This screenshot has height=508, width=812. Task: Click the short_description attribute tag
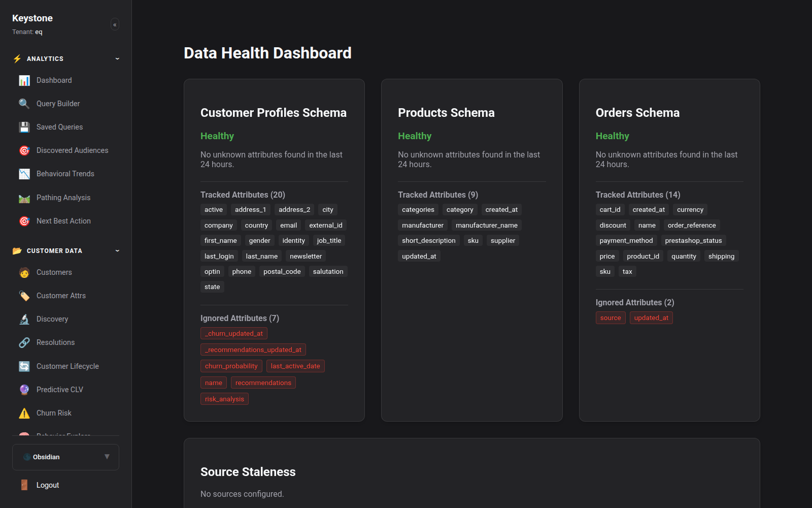coord(429,240)
